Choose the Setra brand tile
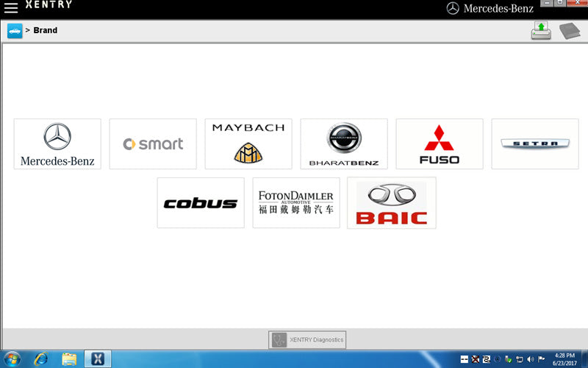This screenshot has height=368, width=588. [x=535, y=144]
